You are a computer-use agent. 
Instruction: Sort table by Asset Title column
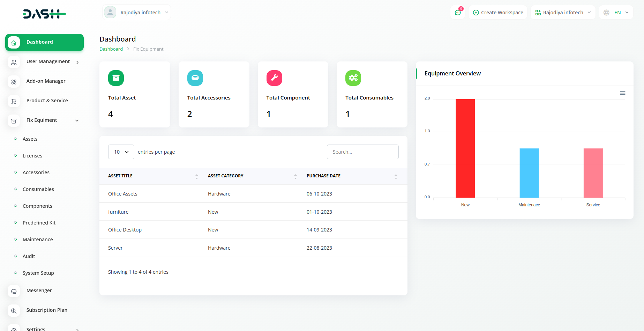click(196, 176)
